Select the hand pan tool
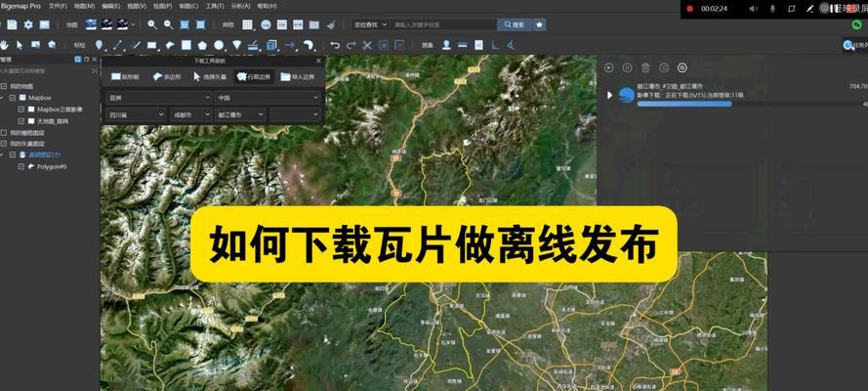This screenshot has height=391, width=868. click(x=5, y=45)
